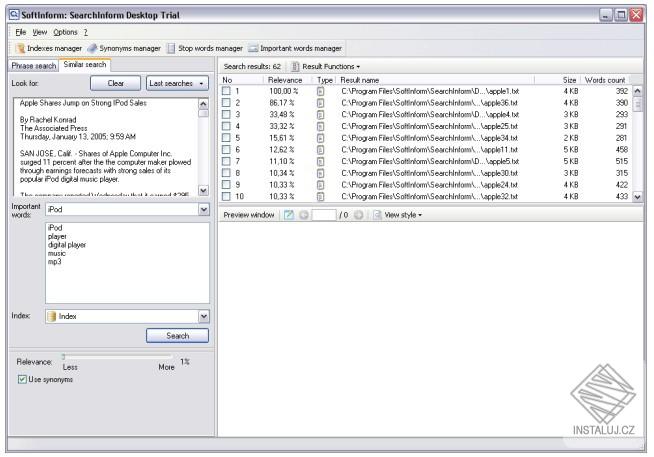Click the preview page number input field
This screenshot has height=457, width=654.
324,215
